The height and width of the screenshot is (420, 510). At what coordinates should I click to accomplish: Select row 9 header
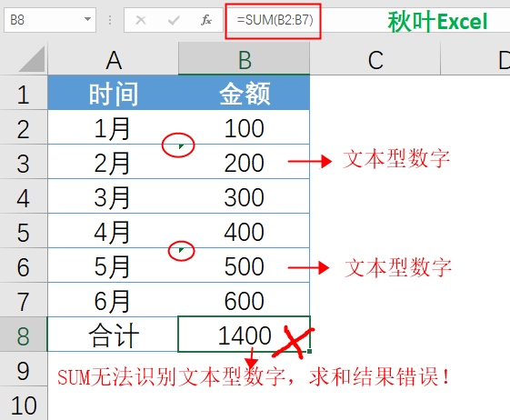[x=24, y=369]
